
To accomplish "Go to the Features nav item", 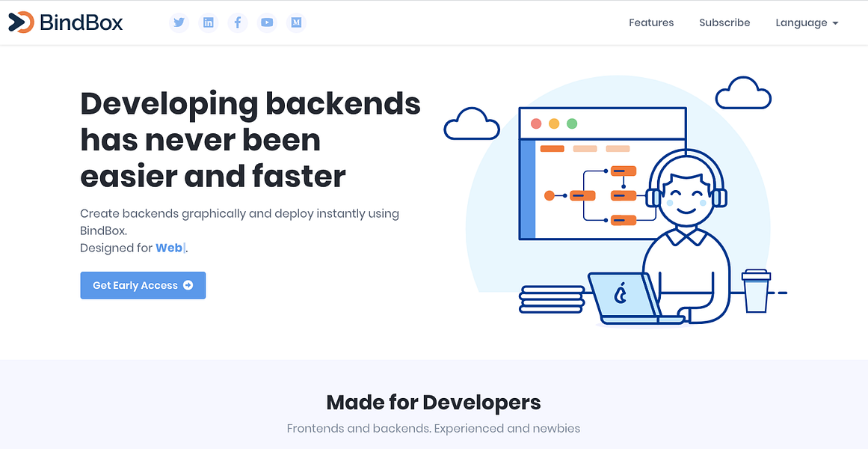I will tap(651, 22).
